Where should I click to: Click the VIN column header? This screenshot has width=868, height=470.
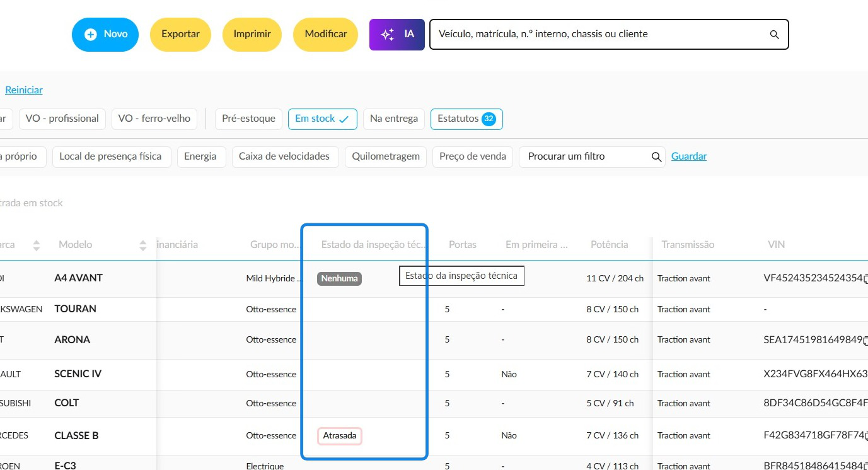pyautogui.click(x=777, y=245)
